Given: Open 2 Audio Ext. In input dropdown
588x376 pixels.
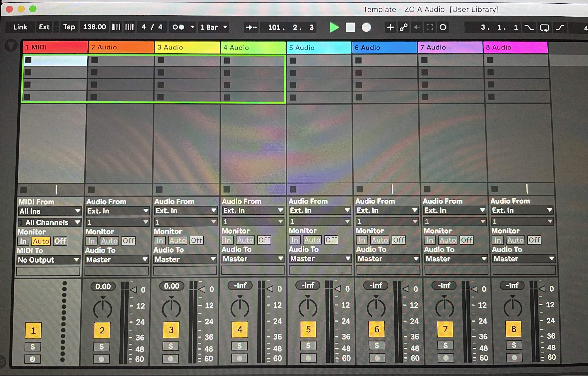Looking at the screenshot, I should point(118,211).
